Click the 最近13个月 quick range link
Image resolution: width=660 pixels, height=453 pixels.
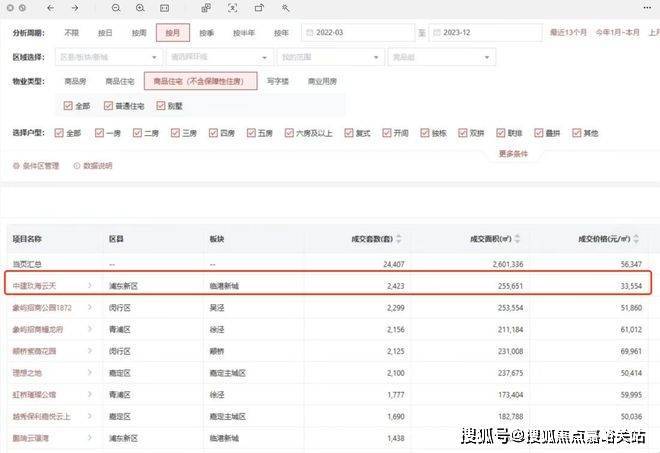(570, 33)
